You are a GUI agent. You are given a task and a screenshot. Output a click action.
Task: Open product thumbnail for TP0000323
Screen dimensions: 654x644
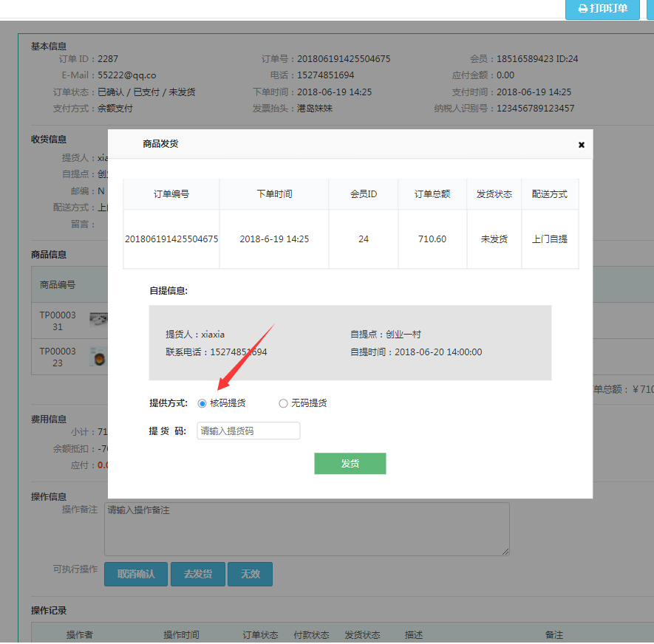pyautogui.click(x=98, y=357)
